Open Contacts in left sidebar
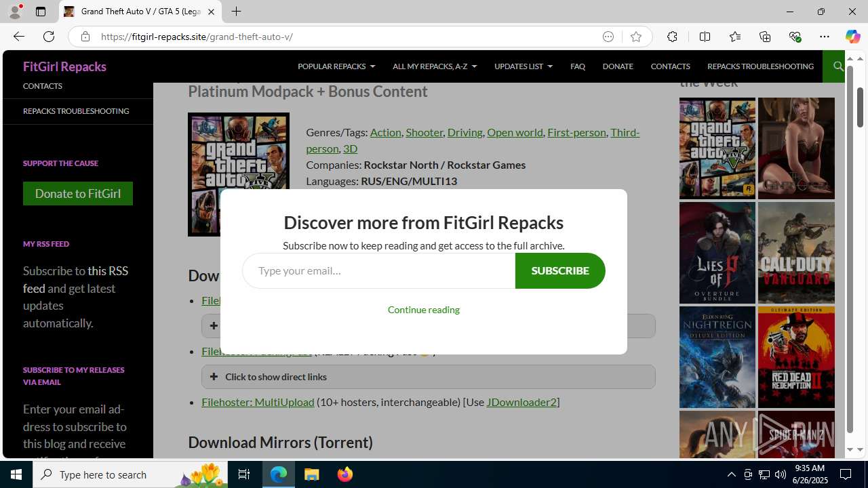 click(x=43, y=86)
